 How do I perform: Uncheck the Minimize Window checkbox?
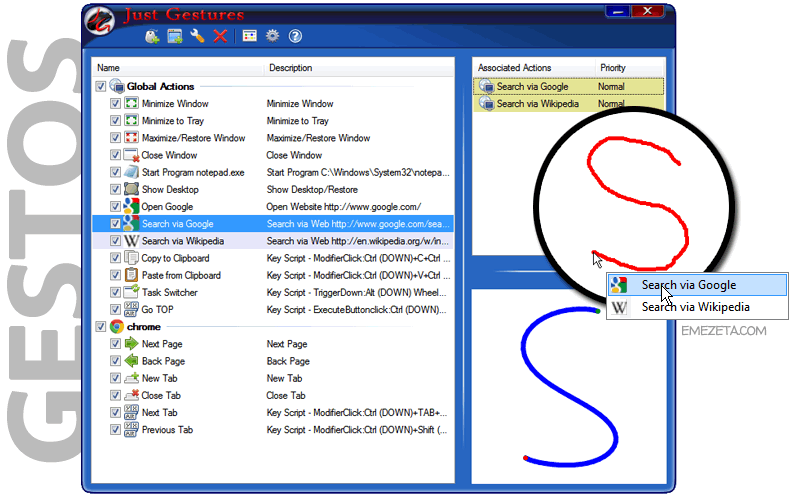click(115, 104)
